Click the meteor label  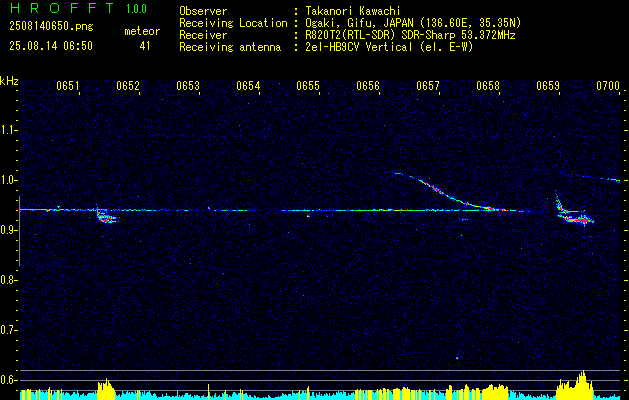point(142,31)
